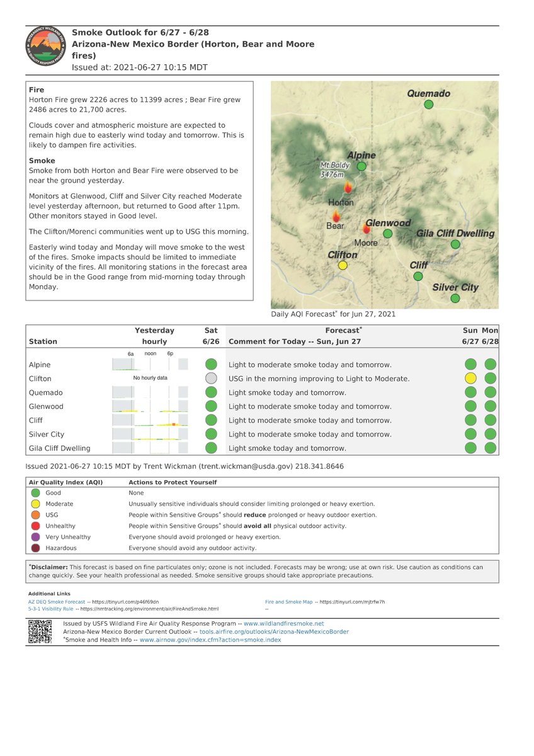Click the Very Unhealthy purple swatch in legend

35,537
